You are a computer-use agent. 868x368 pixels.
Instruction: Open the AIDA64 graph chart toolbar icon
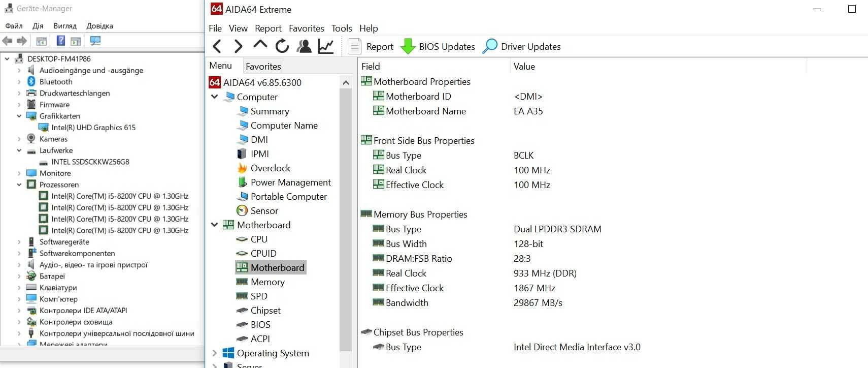coord(326,46)
